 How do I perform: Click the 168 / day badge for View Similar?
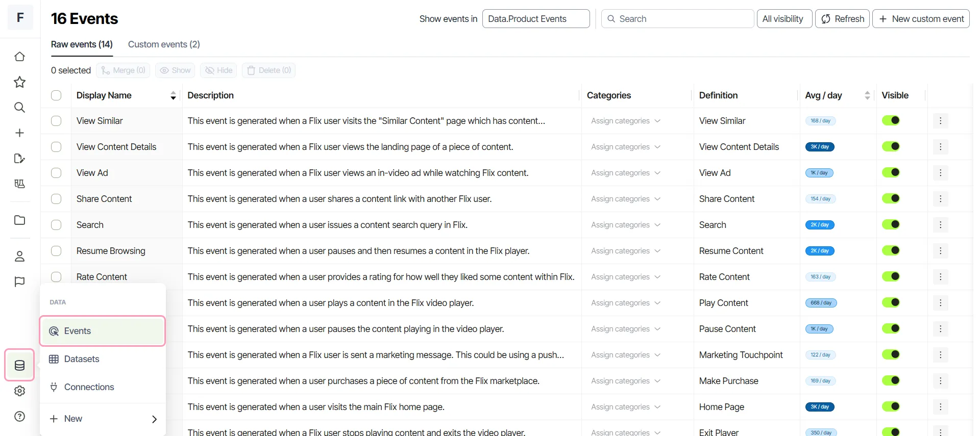click(820, 121)
